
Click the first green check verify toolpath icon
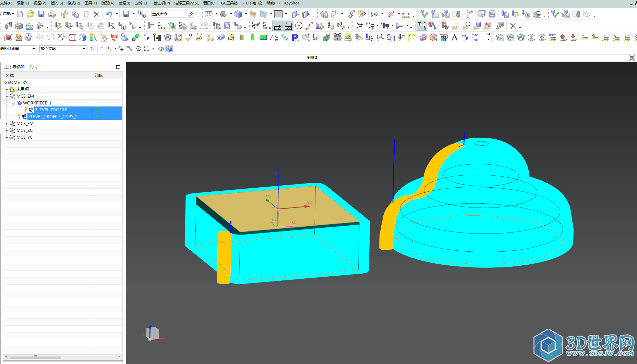(424, 14)
